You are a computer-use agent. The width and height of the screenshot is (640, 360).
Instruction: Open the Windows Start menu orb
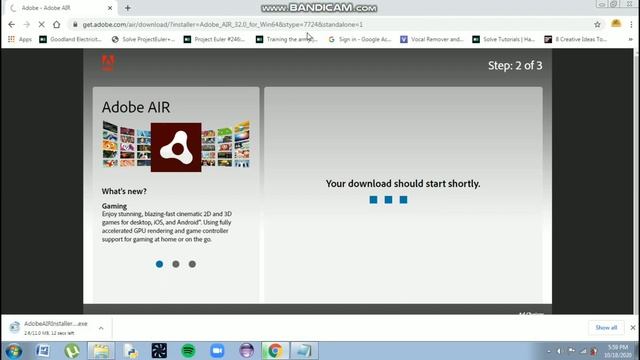[x=13, y=351]
